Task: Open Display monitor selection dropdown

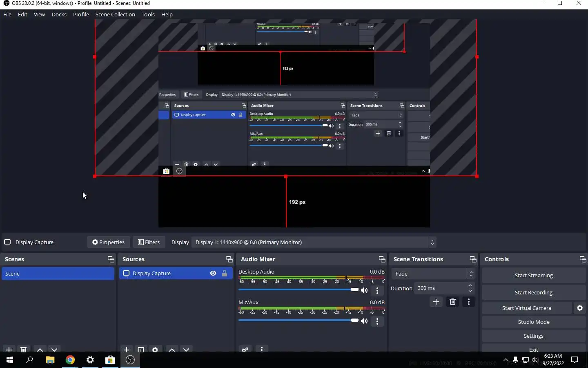Action: [x=314, y=242]
